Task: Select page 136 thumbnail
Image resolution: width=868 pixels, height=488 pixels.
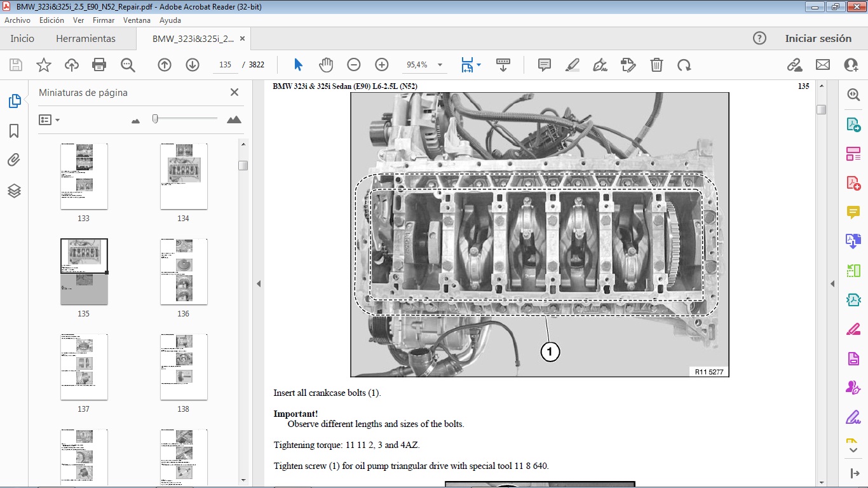Action: [x=184, y=271]
